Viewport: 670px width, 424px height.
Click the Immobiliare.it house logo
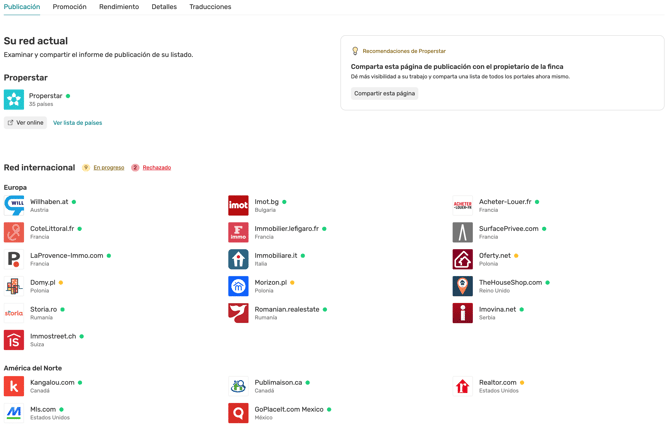tap(238, 259)
